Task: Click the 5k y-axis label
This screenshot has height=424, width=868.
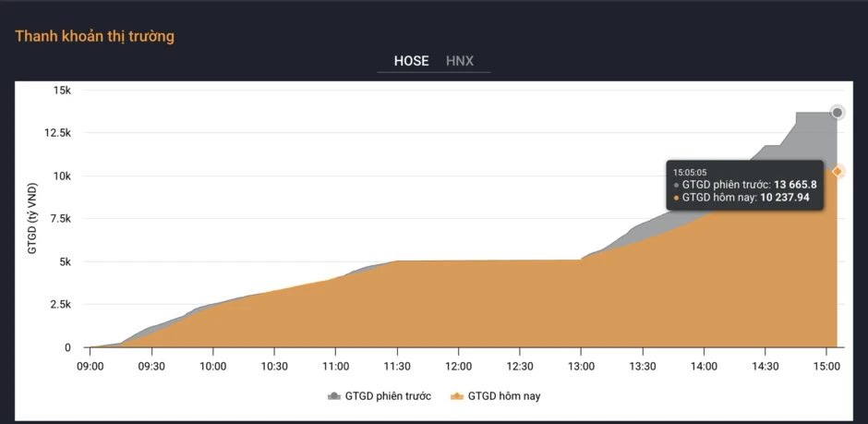Action: [66, 261]
